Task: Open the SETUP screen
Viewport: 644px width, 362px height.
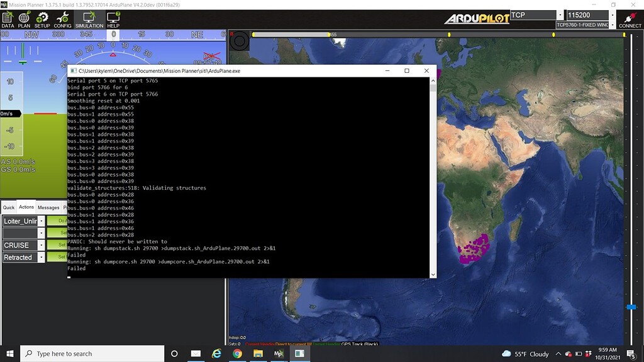Action: coord(42,20)
